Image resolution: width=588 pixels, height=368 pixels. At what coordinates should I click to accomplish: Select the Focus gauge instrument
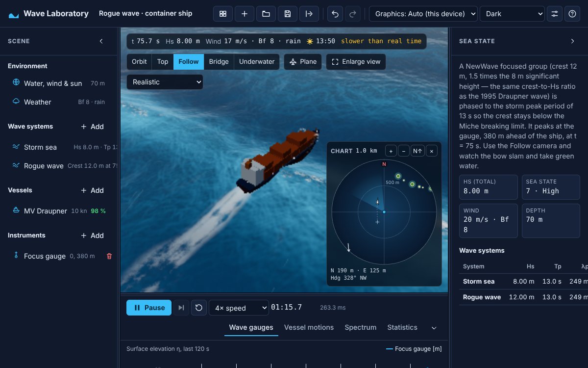[x=54, y=256]
